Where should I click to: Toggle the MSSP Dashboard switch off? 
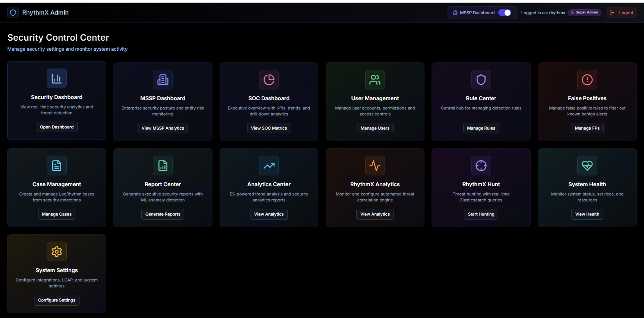(504, 13)
